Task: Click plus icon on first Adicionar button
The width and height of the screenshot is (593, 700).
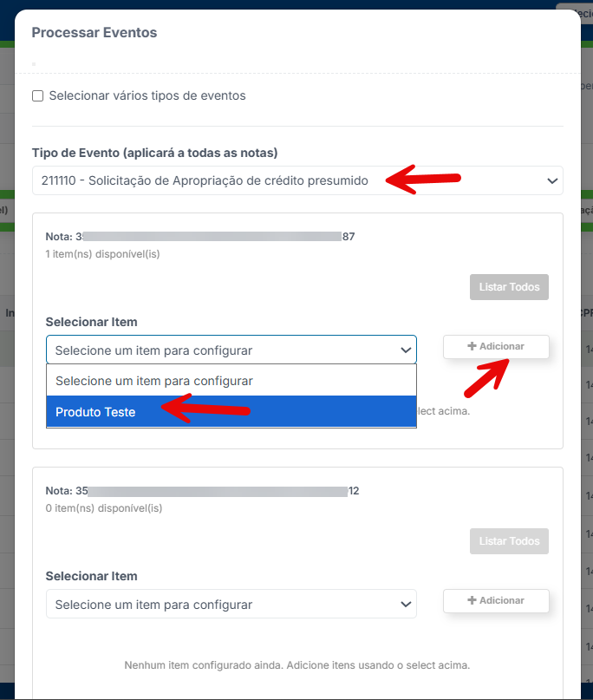Action: pos(472,346)
